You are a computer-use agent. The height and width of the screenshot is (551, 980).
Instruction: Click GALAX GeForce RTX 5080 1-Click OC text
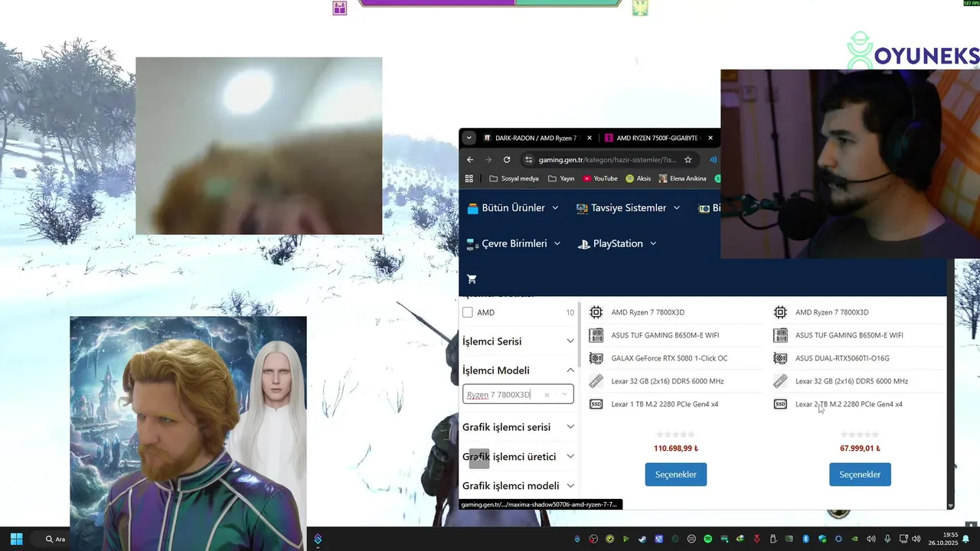[669, 358]
